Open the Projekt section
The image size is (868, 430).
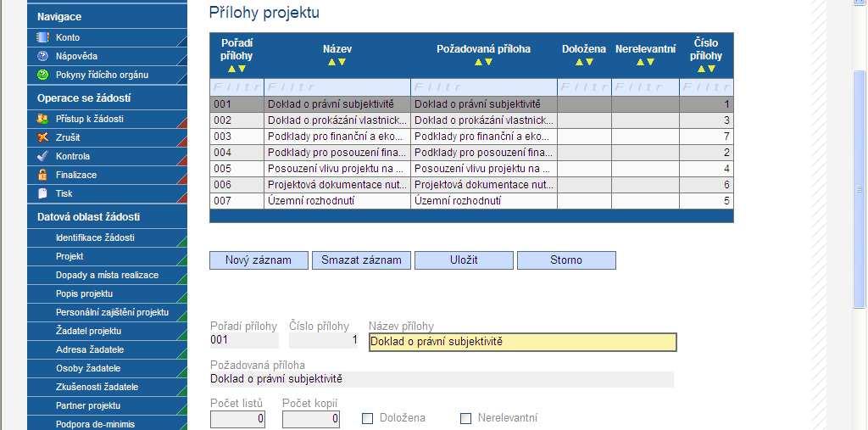tap(107, 257)
